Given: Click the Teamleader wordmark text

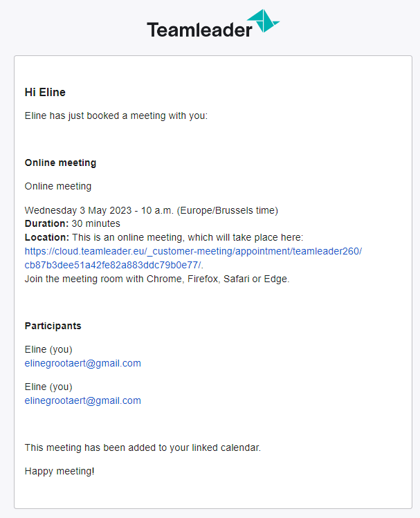Looking at the screenshot, I should click(x=199, y=30).
